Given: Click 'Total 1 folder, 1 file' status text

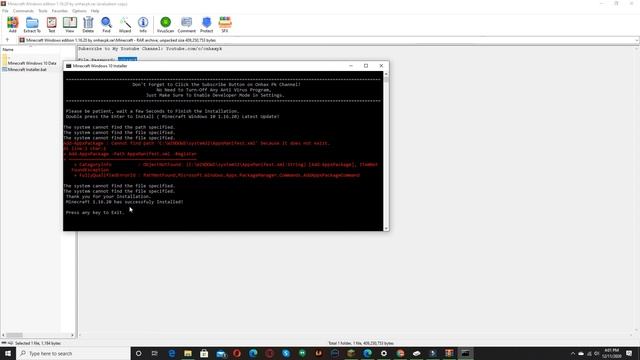Looking at the screenshot, I should pyautogui.click(x=361, y=343).
